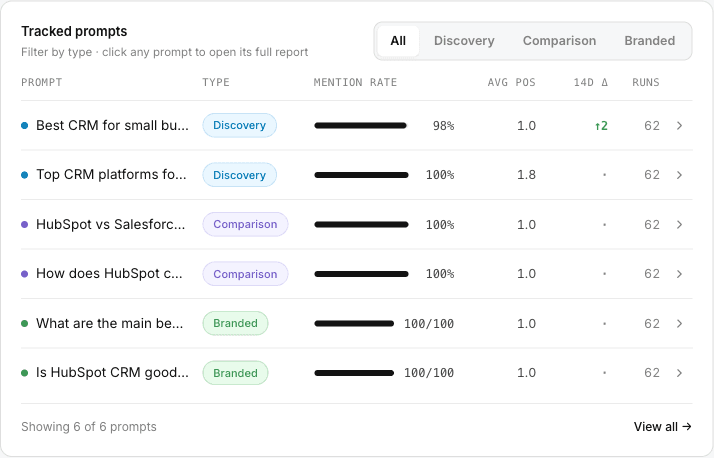
Task: Click the TYPE column header
Action: click(x=216, y=82)
